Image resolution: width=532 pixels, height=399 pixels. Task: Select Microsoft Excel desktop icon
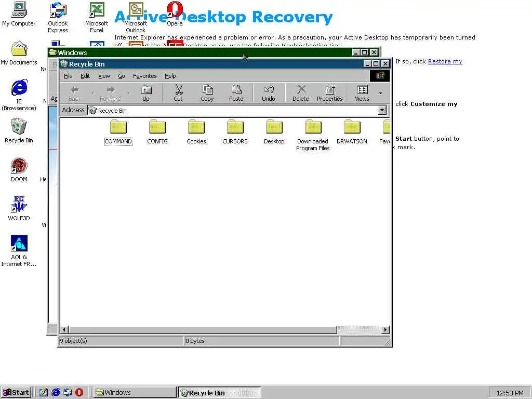(x=97, y=18)
